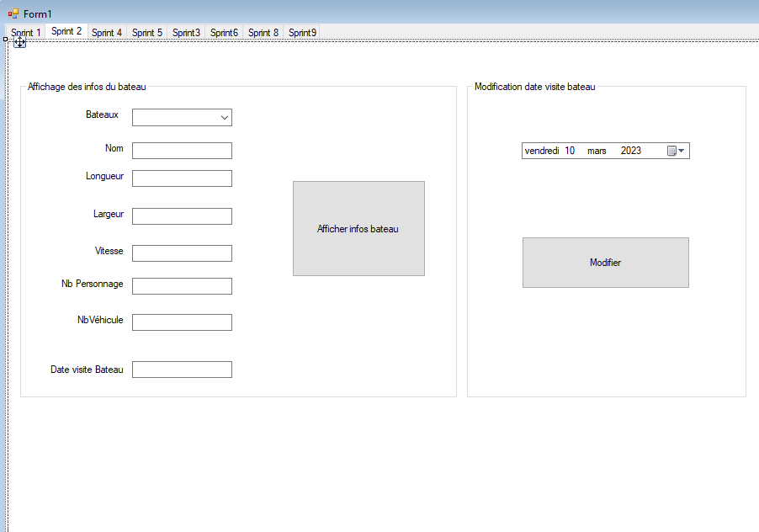Open the Sprint 5 tab
This screenshot has height=532, width=759.
(x=147, y=33)
